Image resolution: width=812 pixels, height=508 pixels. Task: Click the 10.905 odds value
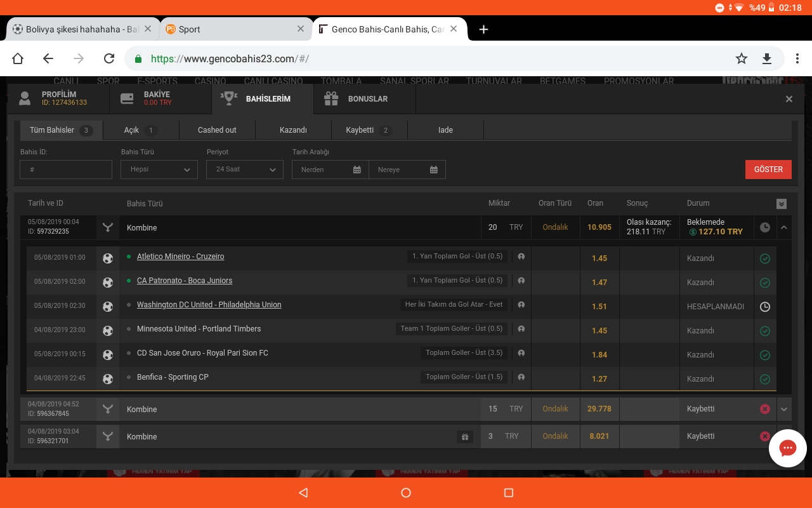599,227
